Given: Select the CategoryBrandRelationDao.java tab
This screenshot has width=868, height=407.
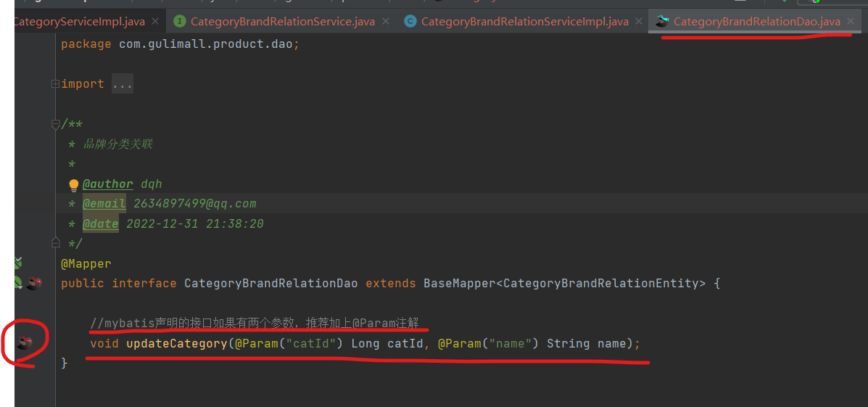Looking at the screenshot, I should [x=757, y=22].
